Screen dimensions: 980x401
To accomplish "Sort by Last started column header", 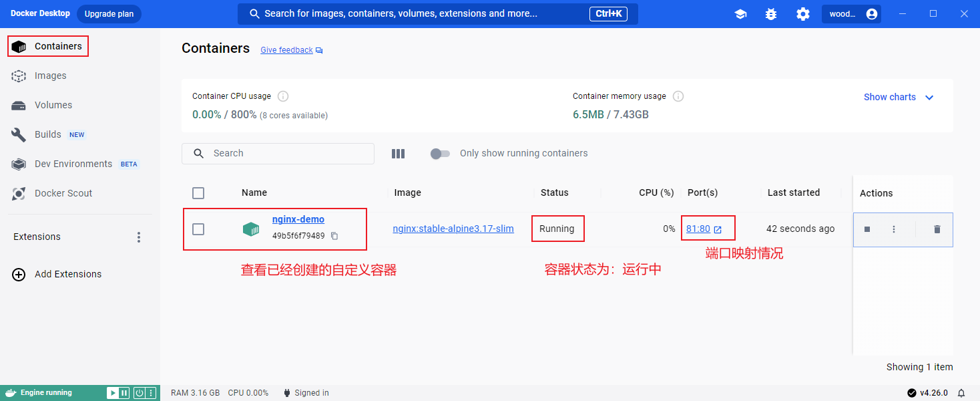I will click(x=794, y=192).
